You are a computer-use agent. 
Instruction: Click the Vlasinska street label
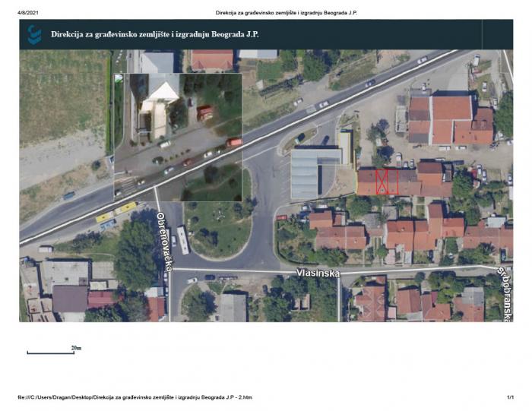point(318,273)
